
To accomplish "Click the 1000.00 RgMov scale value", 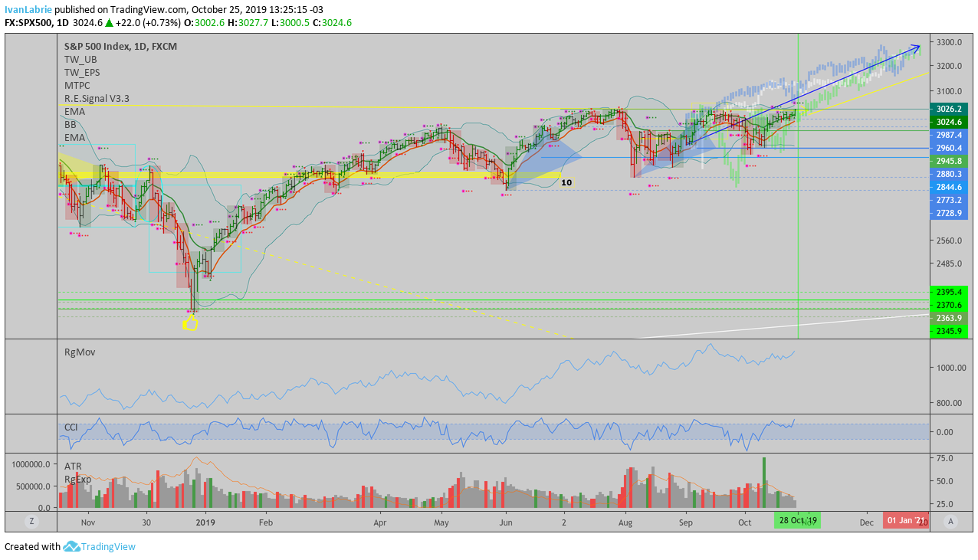I will (x=951, y=368).
